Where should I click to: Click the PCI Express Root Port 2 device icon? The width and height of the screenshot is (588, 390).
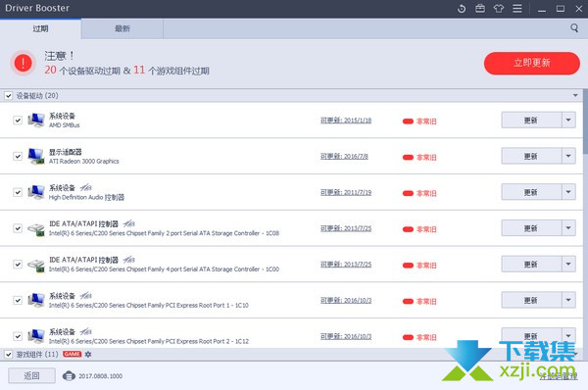pyautogui.click(x=36, y=336)
